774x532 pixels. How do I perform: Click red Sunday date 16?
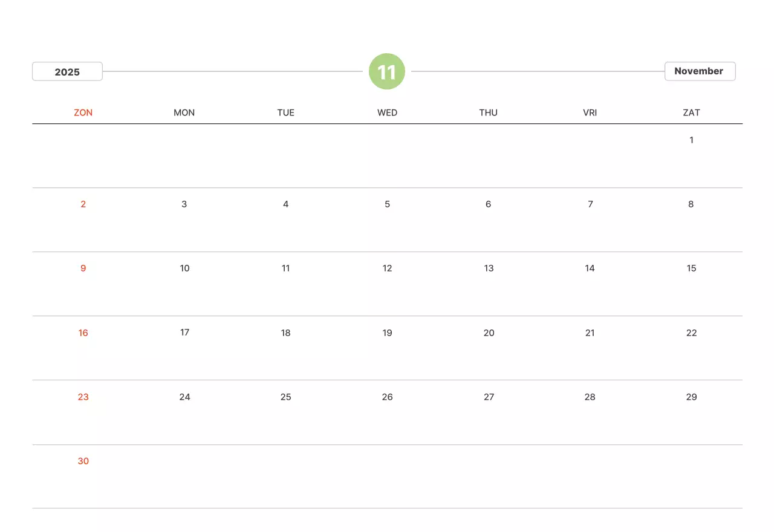coord(83,333)
